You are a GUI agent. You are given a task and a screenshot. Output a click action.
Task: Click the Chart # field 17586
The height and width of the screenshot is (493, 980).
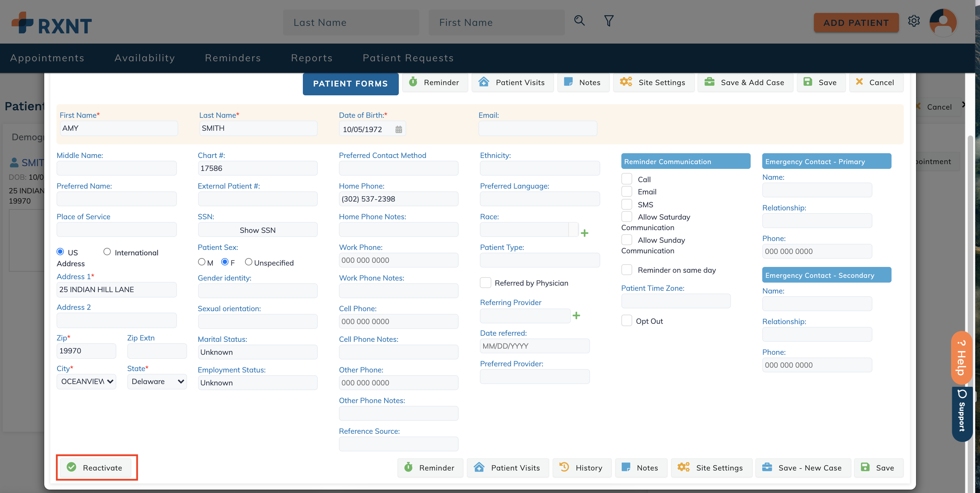pyautogui.click(x=258, y=168)
